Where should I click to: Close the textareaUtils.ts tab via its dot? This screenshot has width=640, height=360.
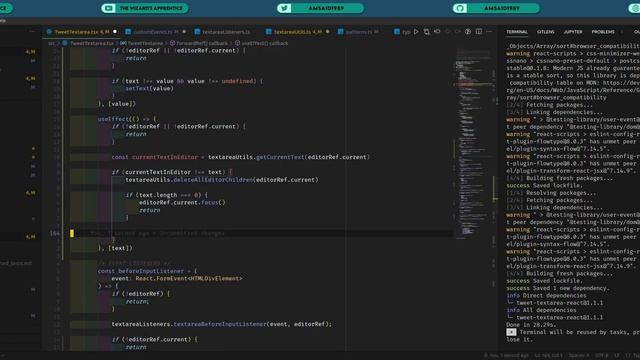[x=327, y=31]
